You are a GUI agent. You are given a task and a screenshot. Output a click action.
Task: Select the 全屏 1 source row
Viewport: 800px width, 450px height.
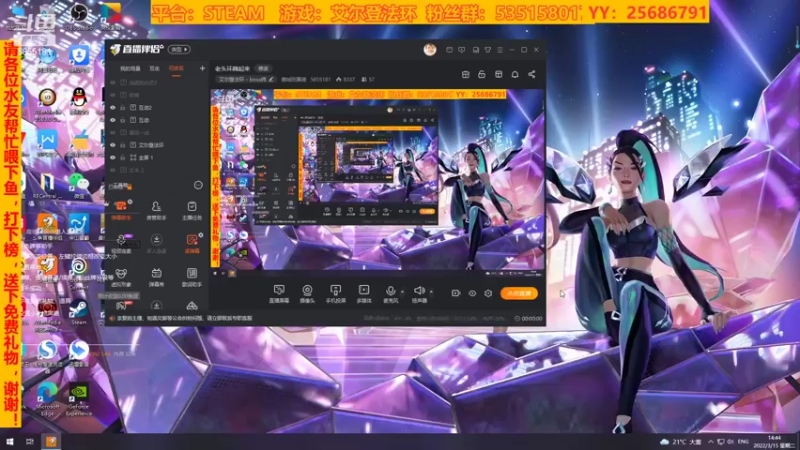coord(157,158)
